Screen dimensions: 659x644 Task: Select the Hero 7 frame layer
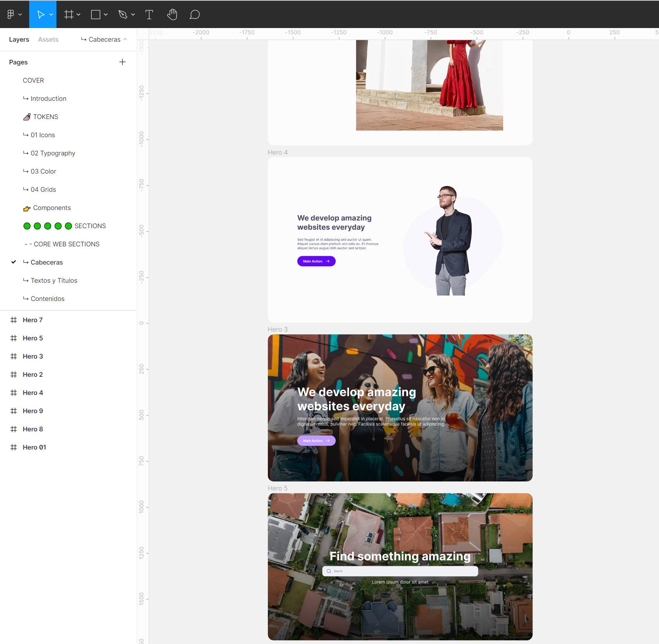[33, 320]
